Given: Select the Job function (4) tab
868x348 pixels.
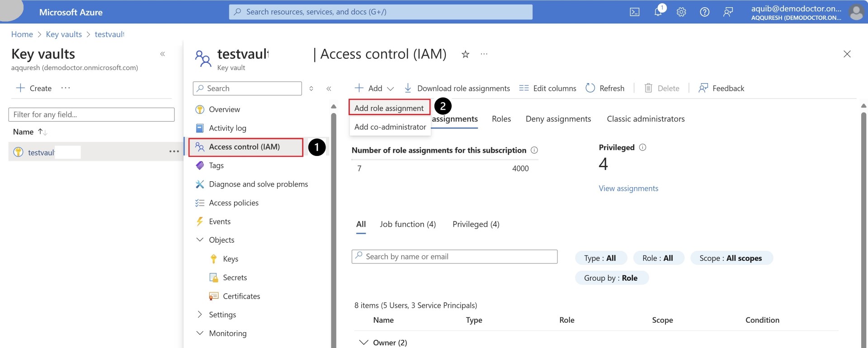Looking at the screenshot, I should pyautogui.click(x=408, y=224).
